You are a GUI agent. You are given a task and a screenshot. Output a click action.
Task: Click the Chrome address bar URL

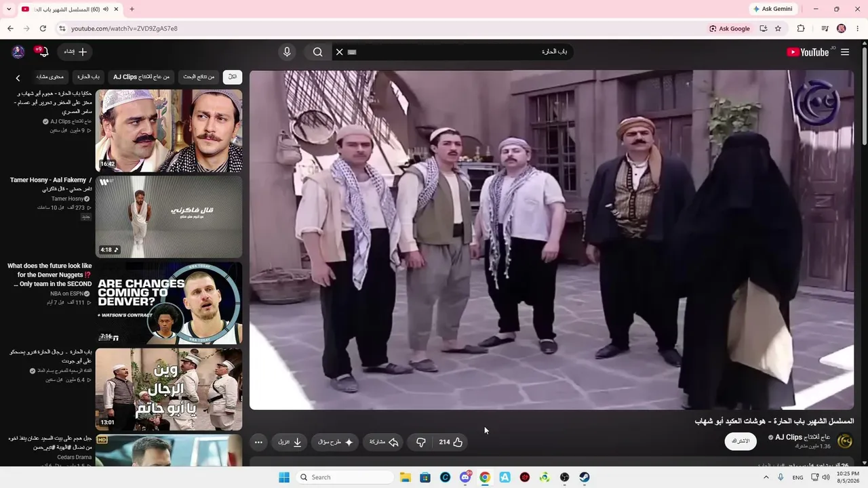click(x=124, y=28)
